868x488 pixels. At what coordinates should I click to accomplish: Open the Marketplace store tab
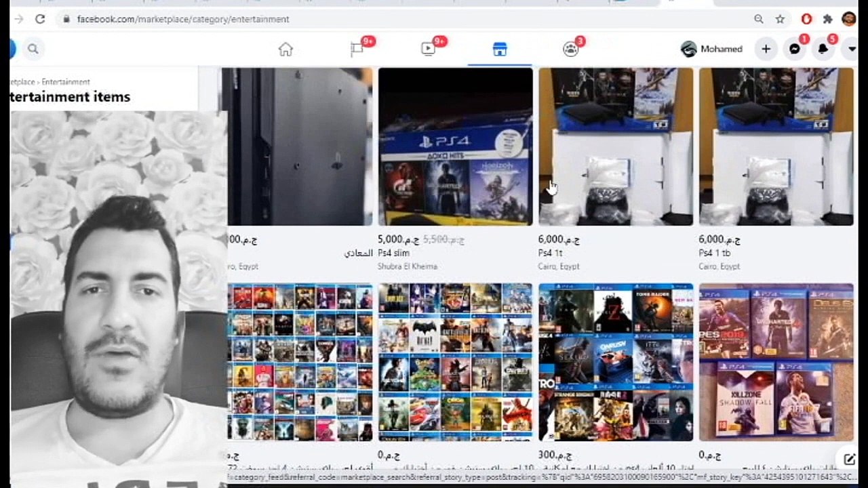(x=500, y=49)
